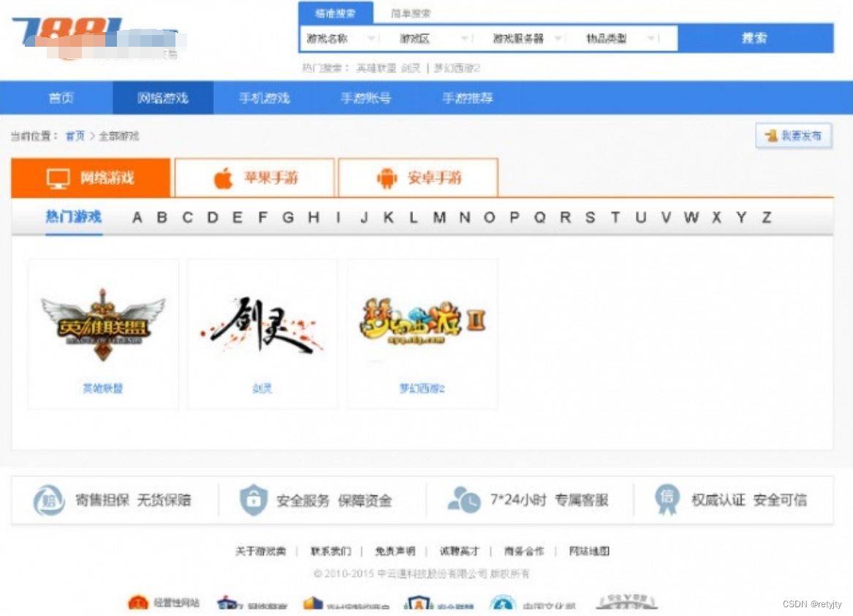The image size is (853, 616).
Task: Open the 剑灵 game logo thumbnail
Action: pos(262,324)
